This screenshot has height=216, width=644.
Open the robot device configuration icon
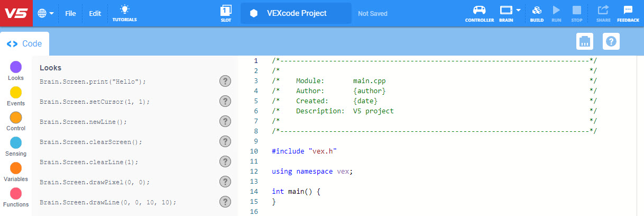point(584,41)
